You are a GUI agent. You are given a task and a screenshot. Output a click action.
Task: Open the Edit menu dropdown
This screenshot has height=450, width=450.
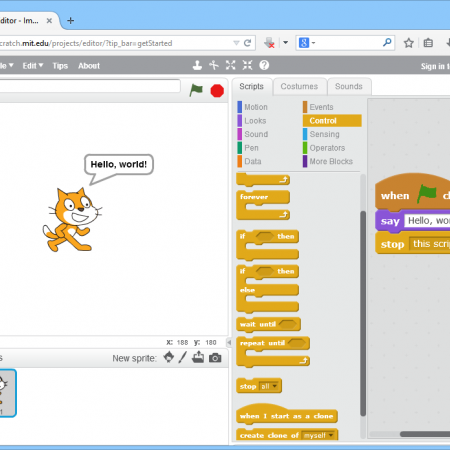pyautogui.click(x=33, y=66)
